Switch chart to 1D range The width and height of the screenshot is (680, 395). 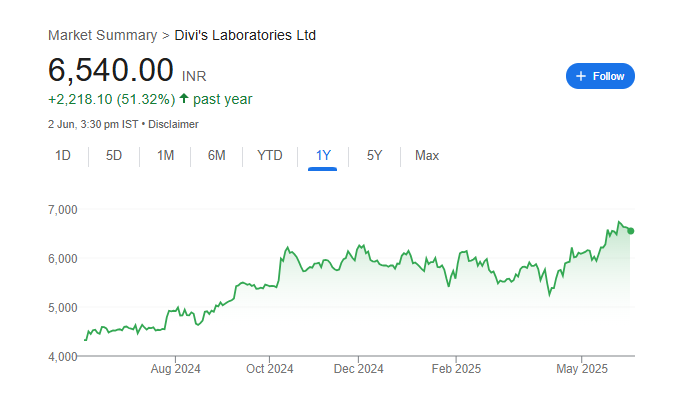63,155
